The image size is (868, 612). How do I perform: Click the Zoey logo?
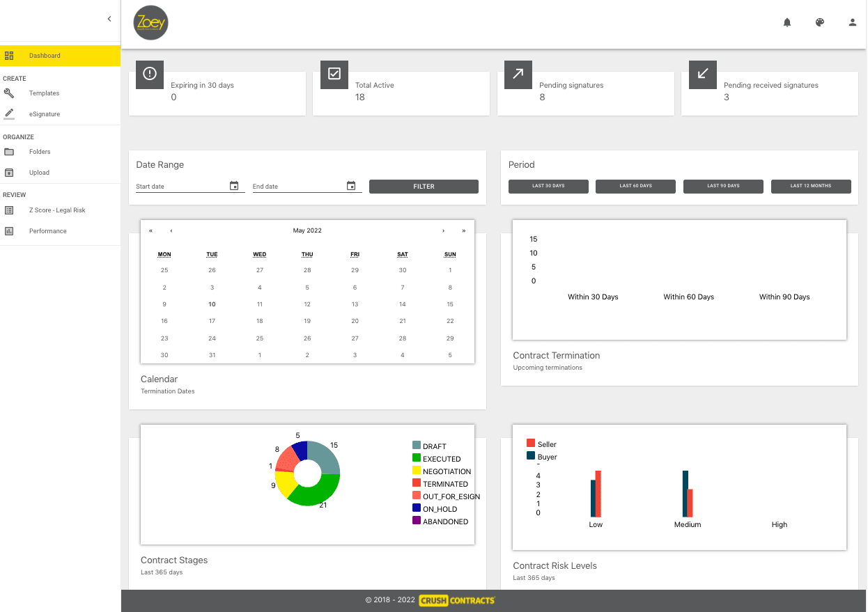(x=150, y=23)
